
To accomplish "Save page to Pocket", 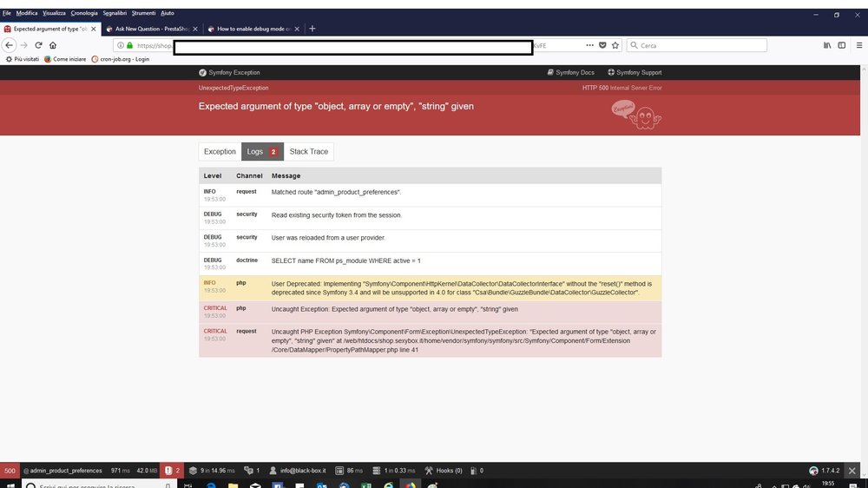I will pos(602,45).
